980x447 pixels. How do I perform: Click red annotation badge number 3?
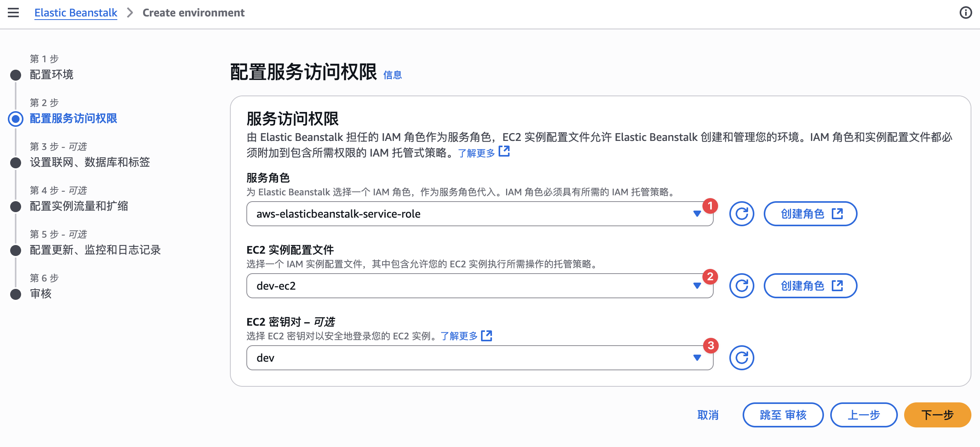pyautogui.click(x=711, y=345)
